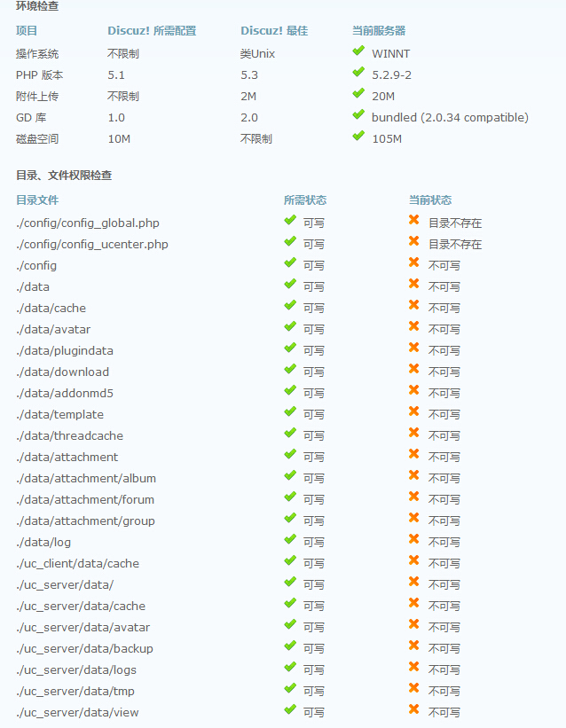Click the 105M current disk space value
This screenshot has height=728, width=566.
click(387, 139)
